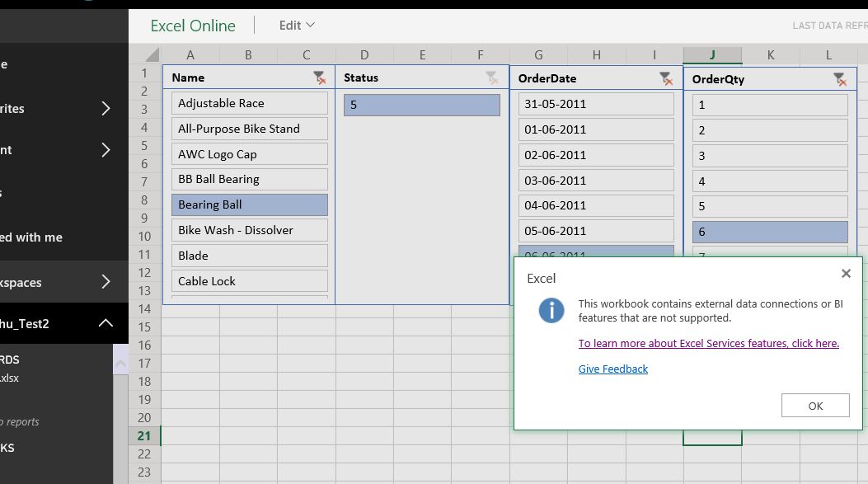The height and width of the screenshot is (484, 868).
Task: Select 'BB Ball Bearing' slicer item
Action: pos(250,180)
